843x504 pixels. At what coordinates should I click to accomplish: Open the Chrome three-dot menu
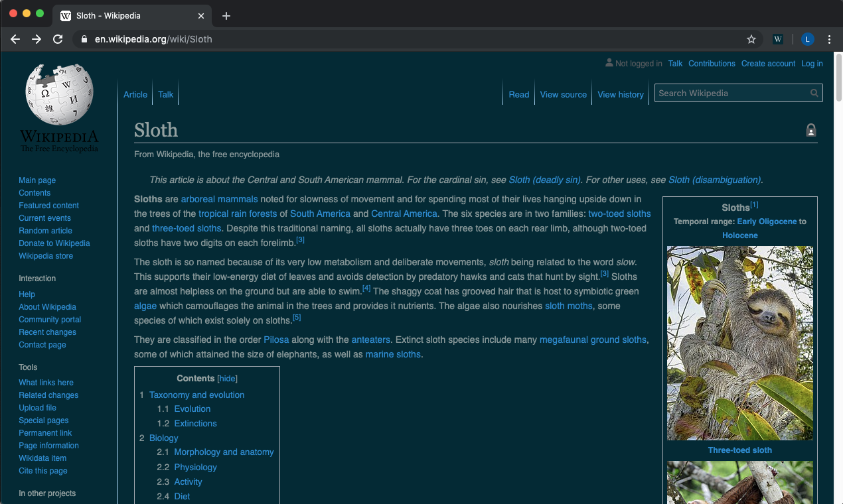pyautogui.click(x=829, y=39)
